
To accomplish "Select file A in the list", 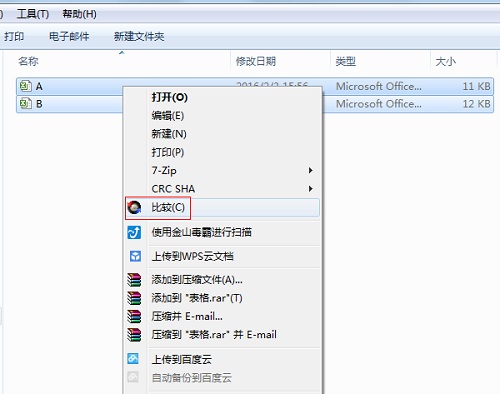I will (x=39, y=86).
